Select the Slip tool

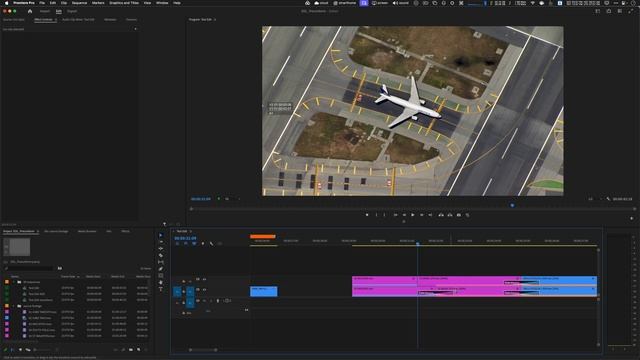pyautogui.click(x=160, y=262)
